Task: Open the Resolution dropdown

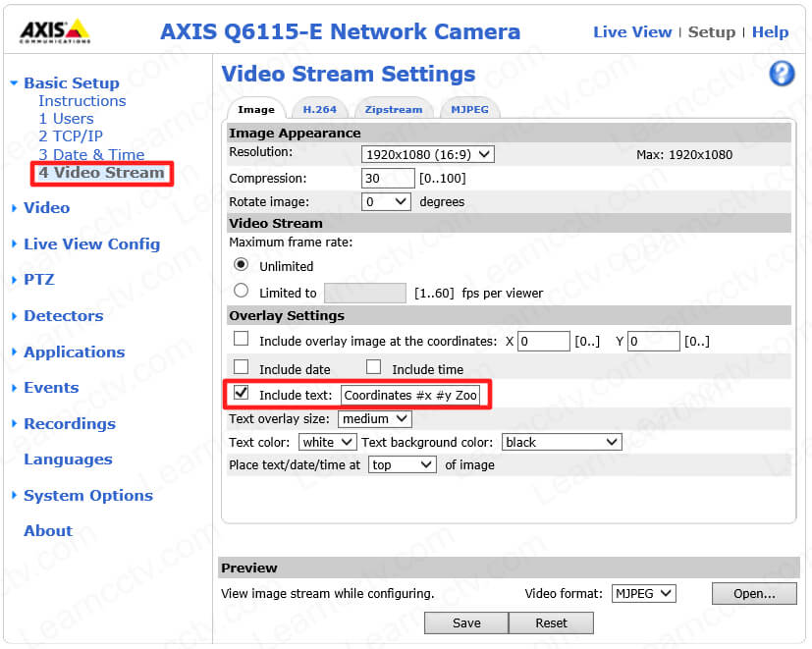Action: (427, 154)
